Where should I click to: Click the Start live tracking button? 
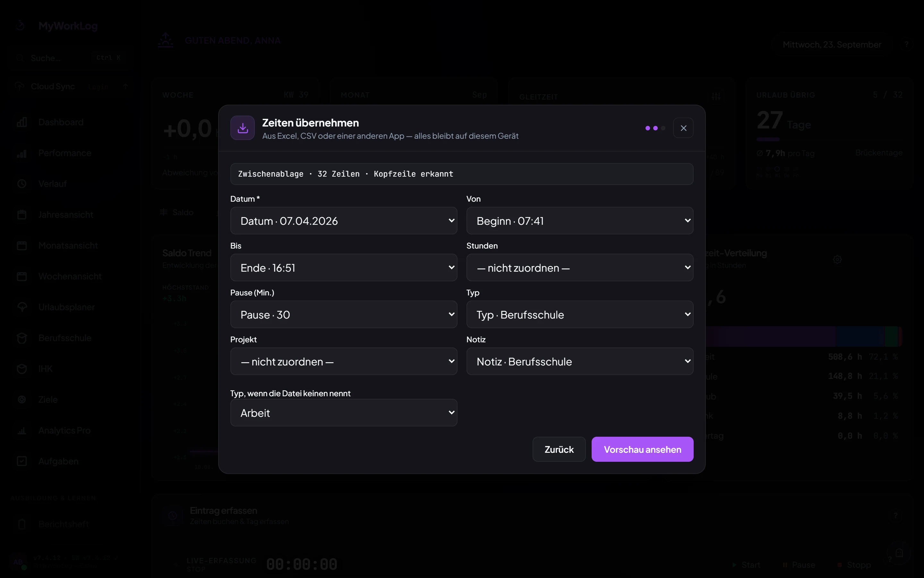click(x=747, y=565)
